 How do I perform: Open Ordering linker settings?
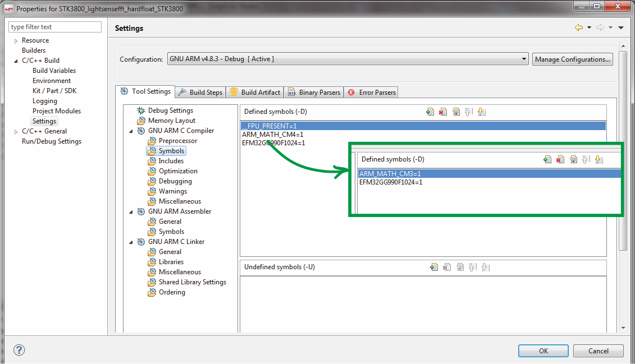[x=172, y=292]
